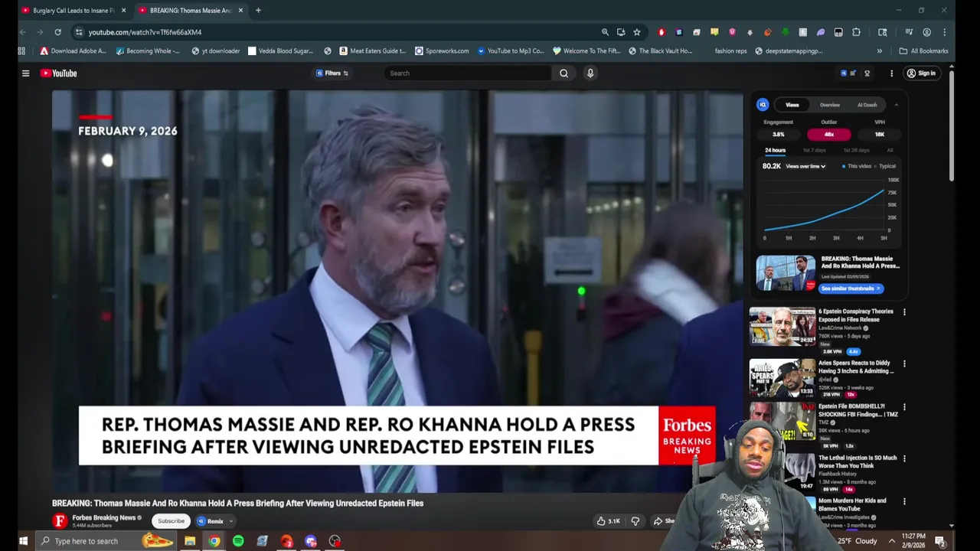Open Spotify from the taskbar

pyautogui.click(x=238, y=541)
